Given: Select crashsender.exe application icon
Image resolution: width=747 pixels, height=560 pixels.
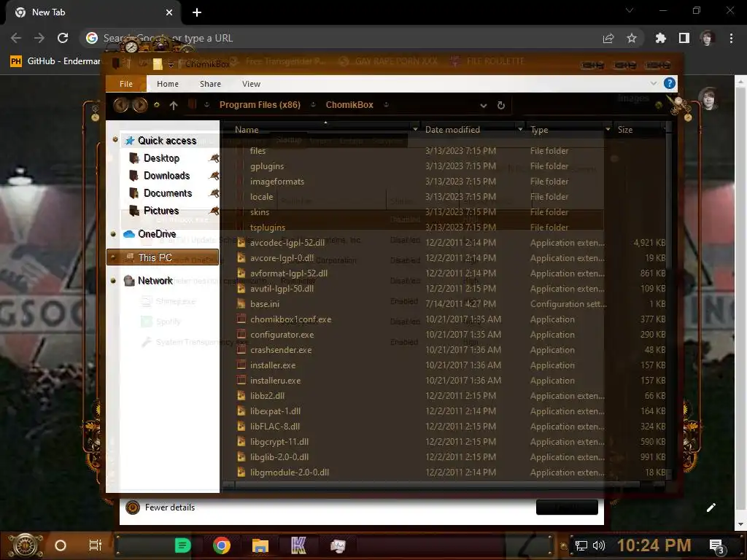Looking at the screenshot, I should (241, 349).
